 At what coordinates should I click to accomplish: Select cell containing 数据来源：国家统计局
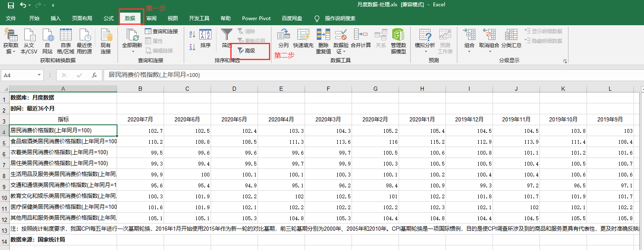(x=63, y=240)
